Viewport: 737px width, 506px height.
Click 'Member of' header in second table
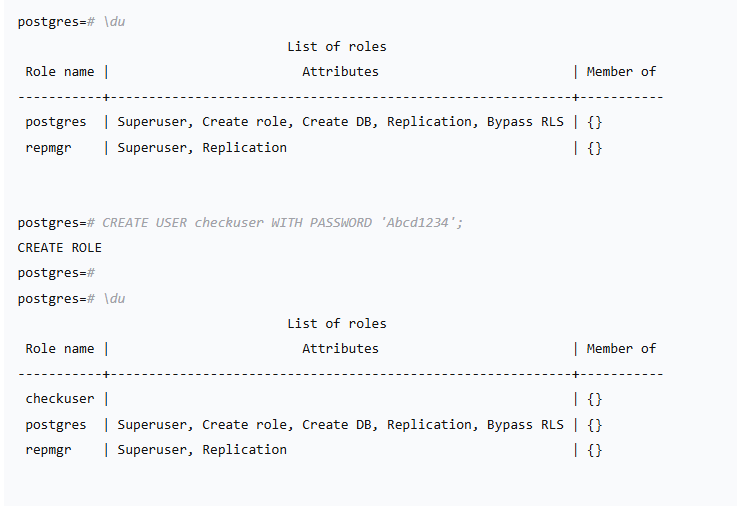click(621, 348)
